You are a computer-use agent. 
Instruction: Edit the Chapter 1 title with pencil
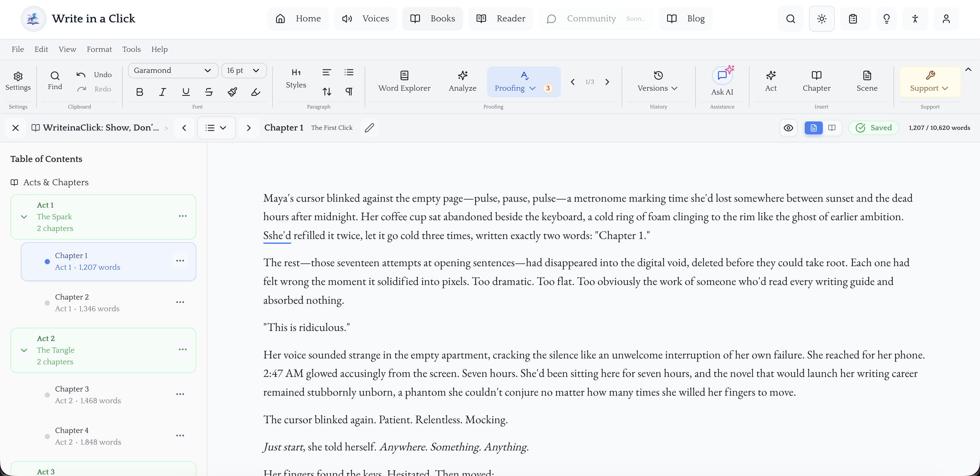(x=369, y=128)
